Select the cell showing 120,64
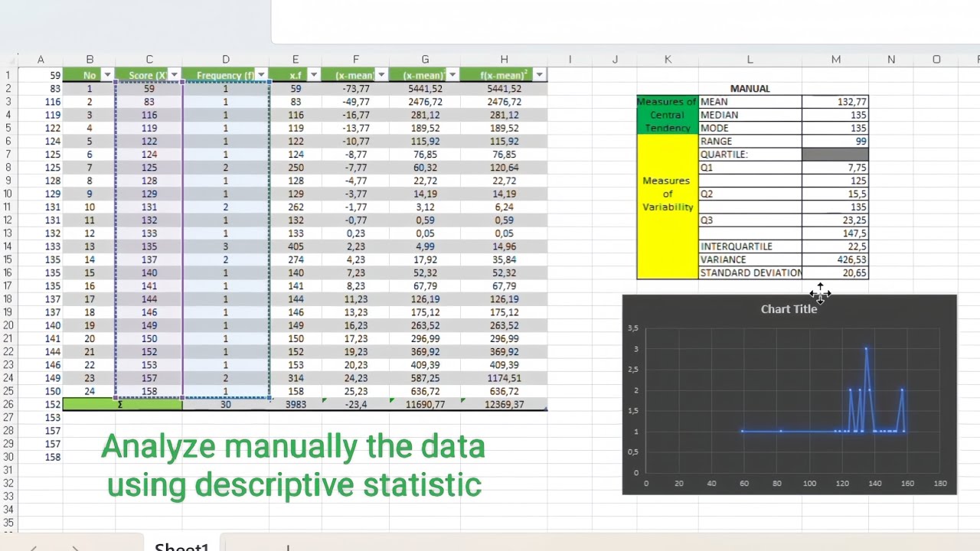Image resolution: width=980 pixels, height=551 pixels. (504, 167)
